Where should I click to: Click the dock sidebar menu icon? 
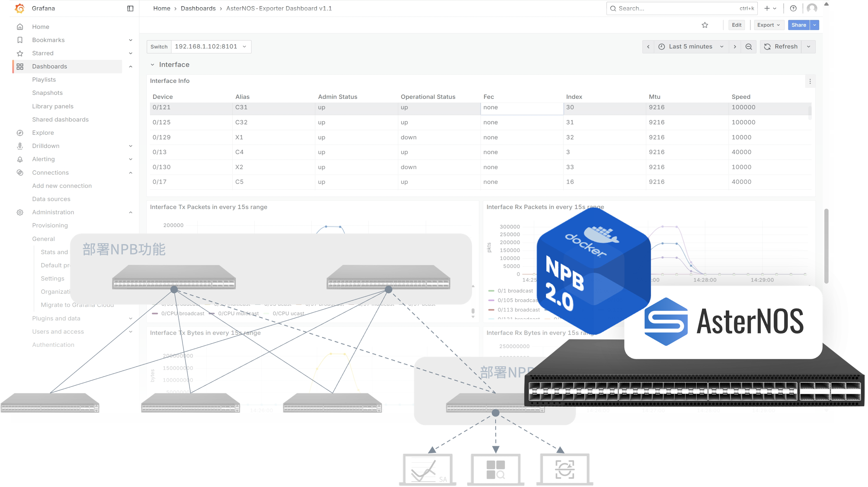pos(130,8)
